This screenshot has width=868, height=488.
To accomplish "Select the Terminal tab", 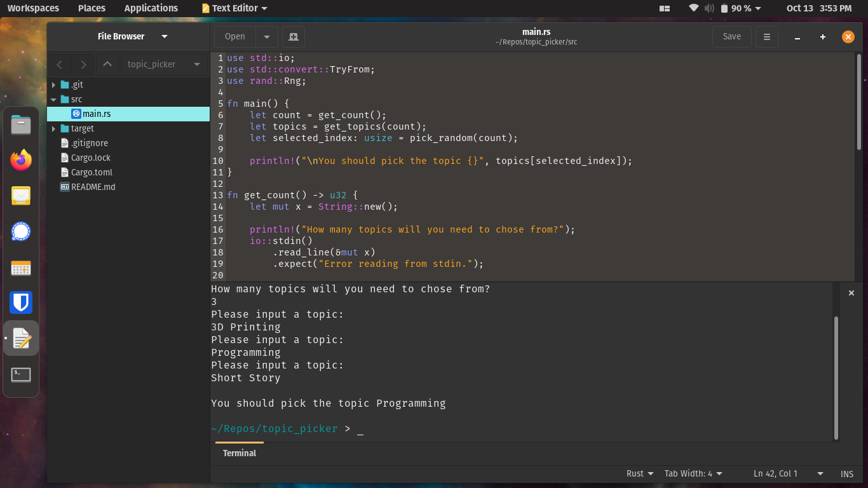I will (240, 453).
